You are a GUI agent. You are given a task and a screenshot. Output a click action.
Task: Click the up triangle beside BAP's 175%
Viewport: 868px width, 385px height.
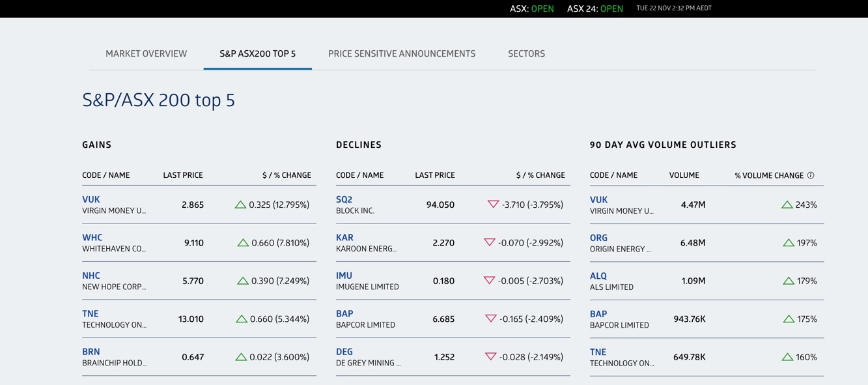tap(789, 319)
